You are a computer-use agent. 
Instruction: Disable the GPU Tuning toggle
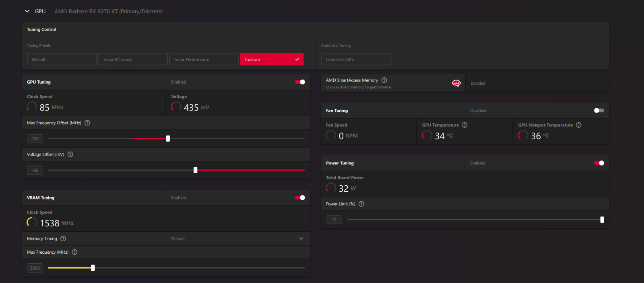300,82
